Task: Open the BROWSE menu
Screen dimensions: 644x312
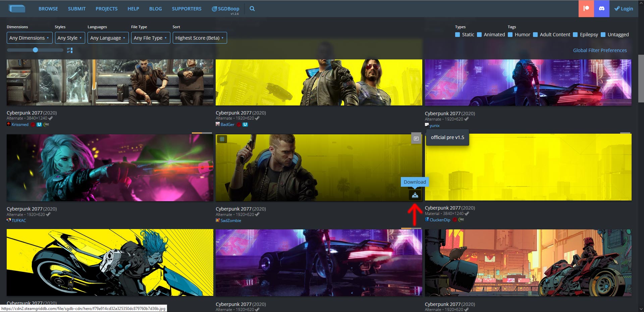Action: pyautogui.click(x=48, y=9)
